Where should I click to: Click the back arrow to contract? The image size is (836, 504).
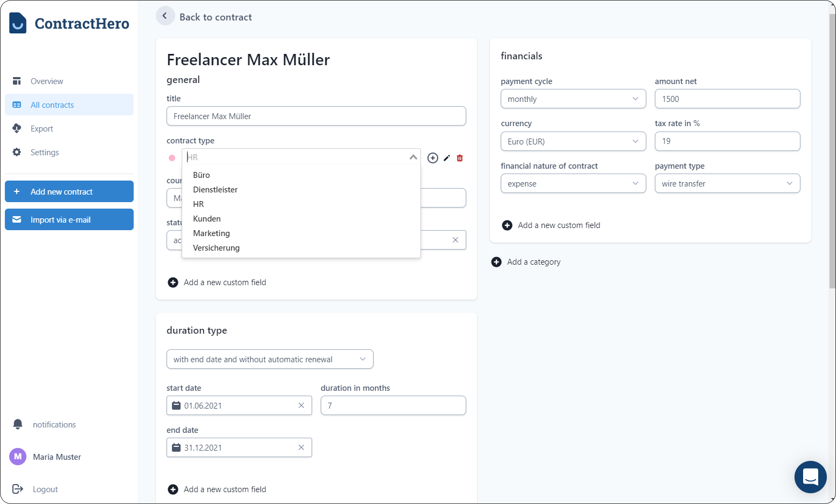165,16
